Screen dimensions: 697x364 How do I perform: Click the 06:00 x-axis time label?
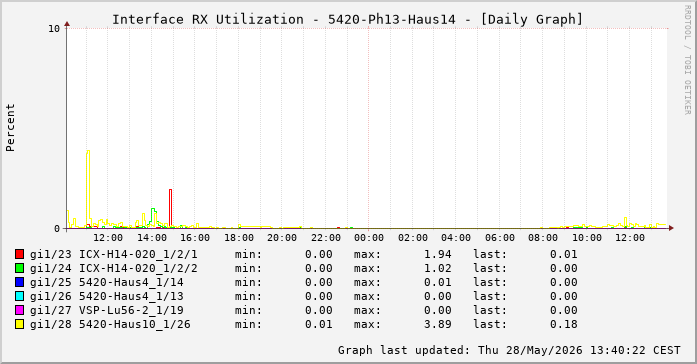pyautogui.click(x=500, y=238)
